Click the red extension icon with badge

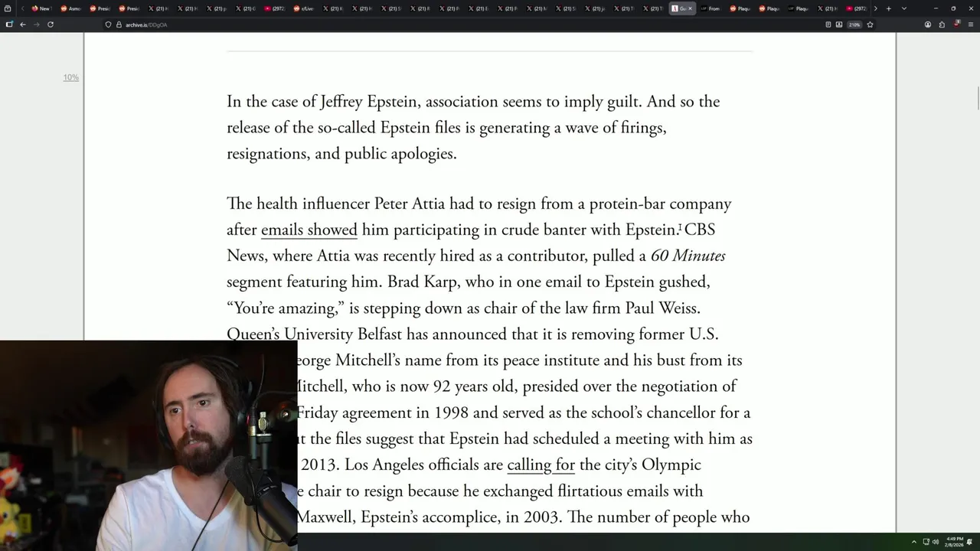[956, 24]
